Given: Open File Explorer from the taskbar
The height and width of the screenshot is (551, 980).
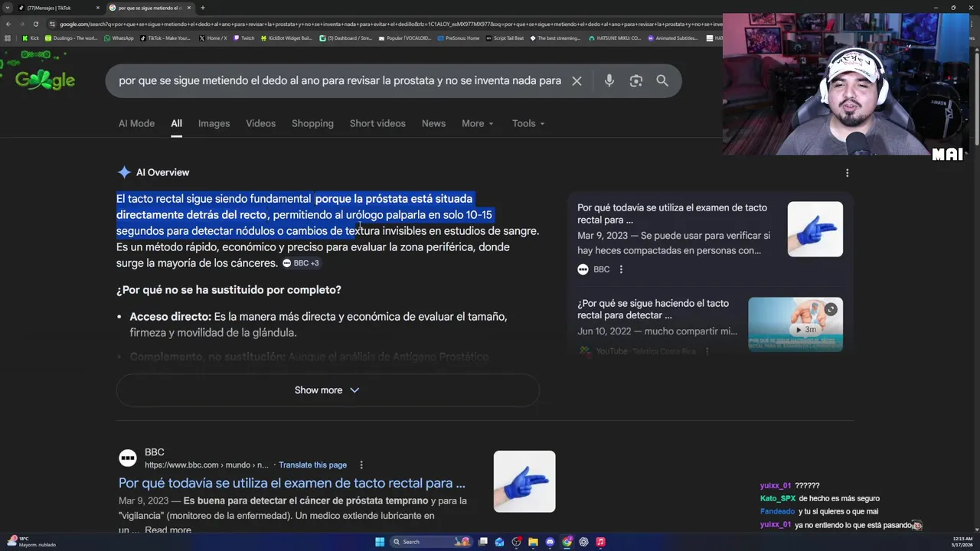Looking at the screenshot, I should pyautogui.click(x=533, y=542).
